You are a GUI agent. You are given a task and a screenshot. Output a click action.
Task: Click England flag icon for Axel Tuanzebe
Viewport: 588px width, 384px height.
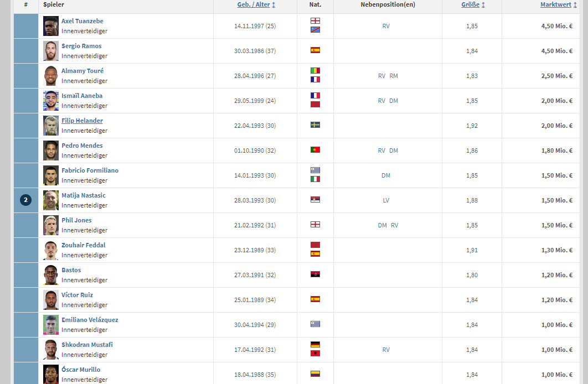point(315,21)
